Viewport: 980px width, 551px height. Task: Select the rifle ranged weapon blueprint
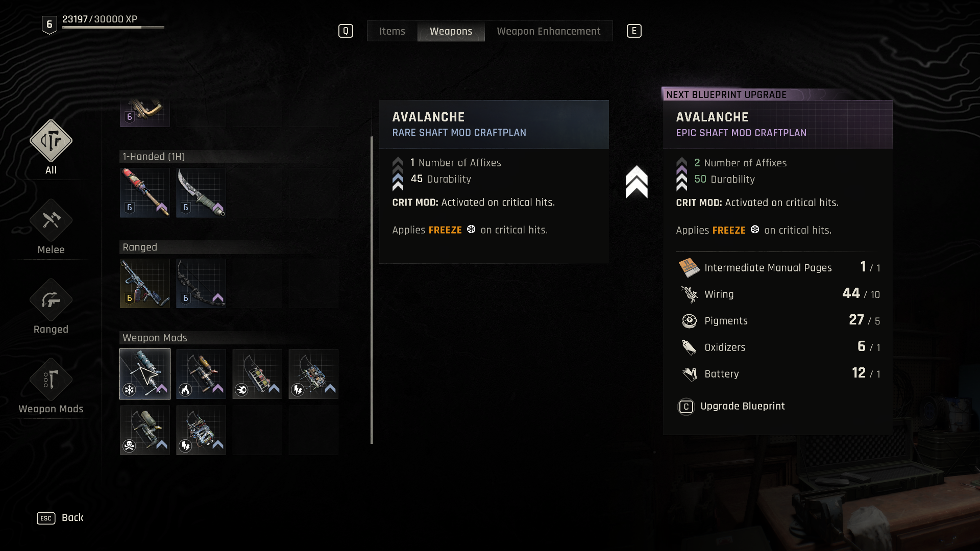(x=145, y=283)
